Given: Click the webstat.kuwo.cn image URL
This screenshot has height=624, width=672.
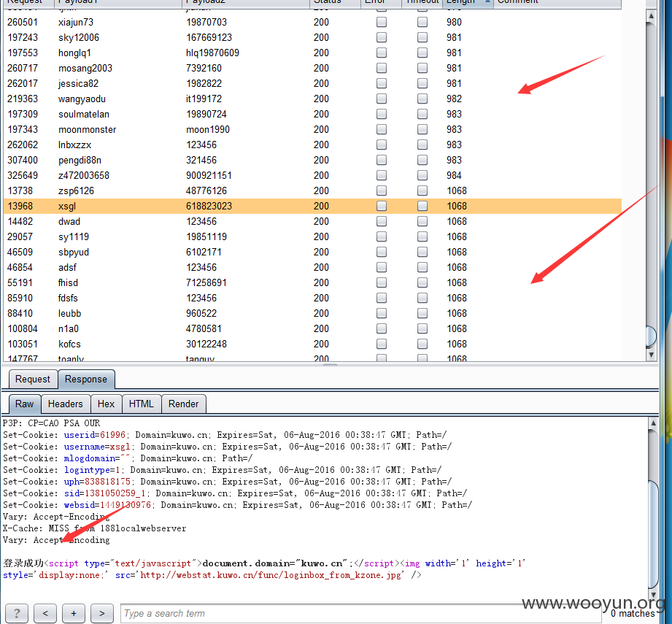Looking at the screenshot, I should point(271,575).
